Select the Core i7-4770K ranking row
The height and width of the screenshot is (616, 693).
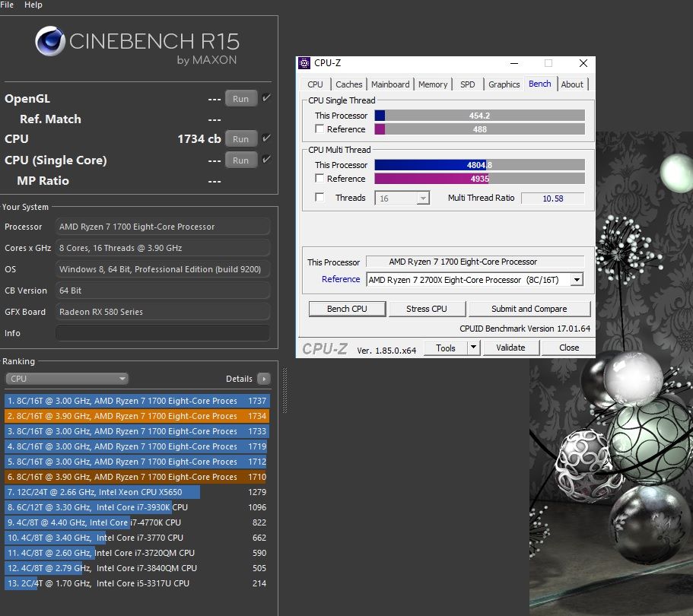click(x=137, y=522)
